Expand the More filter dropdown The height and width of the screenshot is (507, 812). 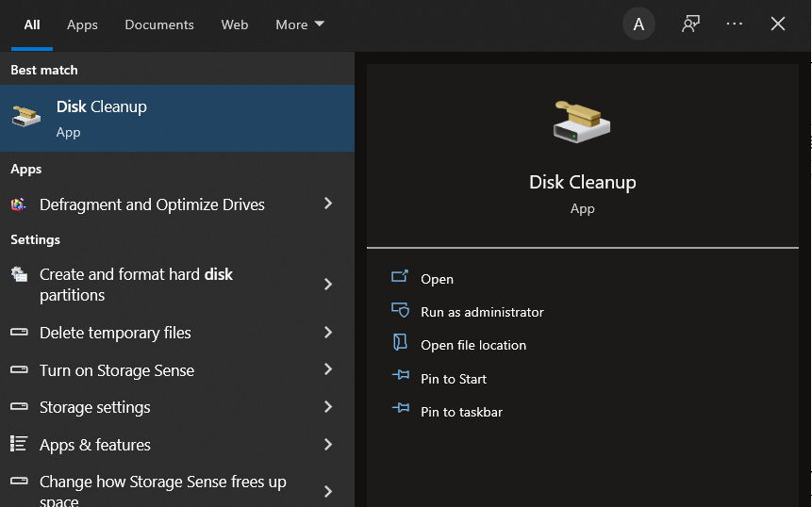[300, 25]
